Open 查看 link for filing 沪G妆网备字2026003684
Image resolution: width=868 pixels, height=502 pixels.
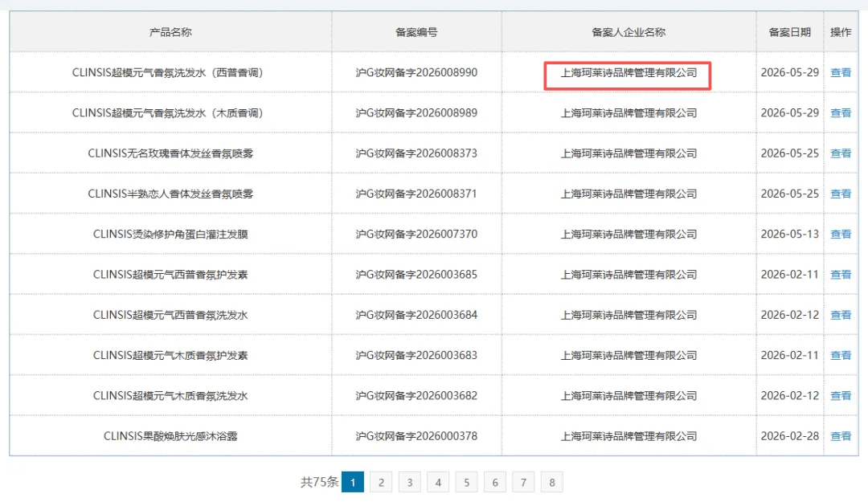(841, 315)
